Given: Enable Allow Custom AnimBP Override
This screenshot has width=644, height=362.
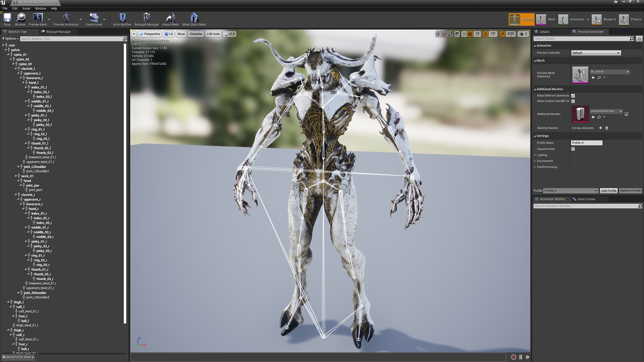Looking at the screenshot, I should tap(573, 101).
